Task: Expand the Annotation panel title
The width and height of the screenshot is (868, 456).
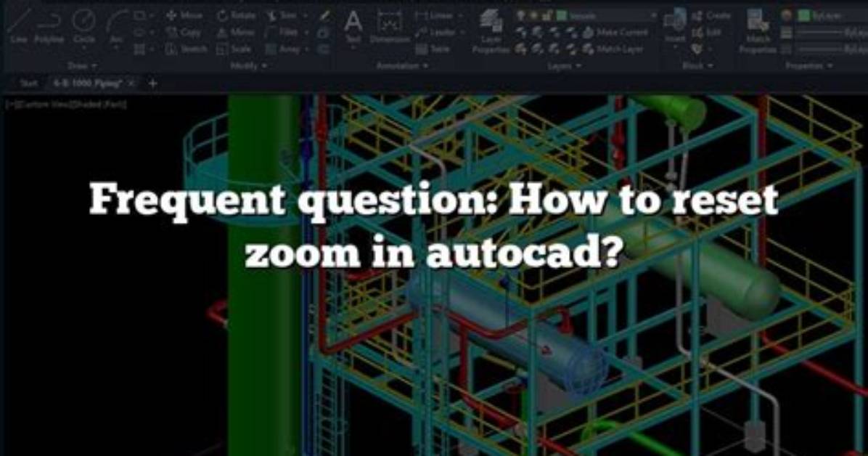Action: tap(402, 66)
